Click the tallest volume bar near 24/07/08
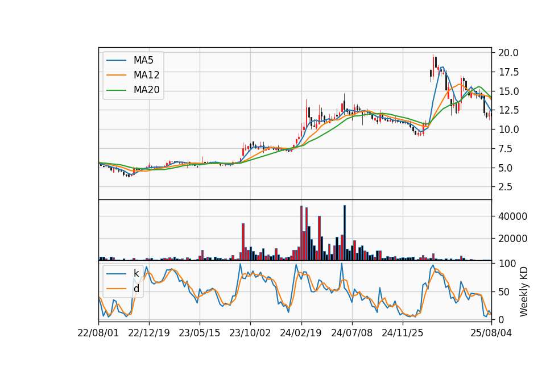 345,233
